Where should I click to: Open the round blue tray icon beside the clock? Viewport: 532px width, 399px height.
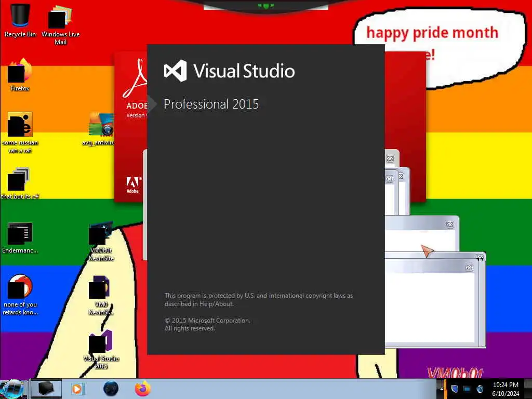(x=480, y=389)
